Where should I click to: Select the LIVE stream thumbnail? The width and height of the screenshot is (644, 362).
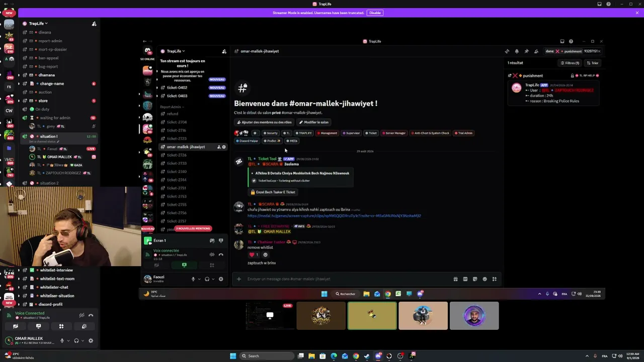[x=270, y=316]
